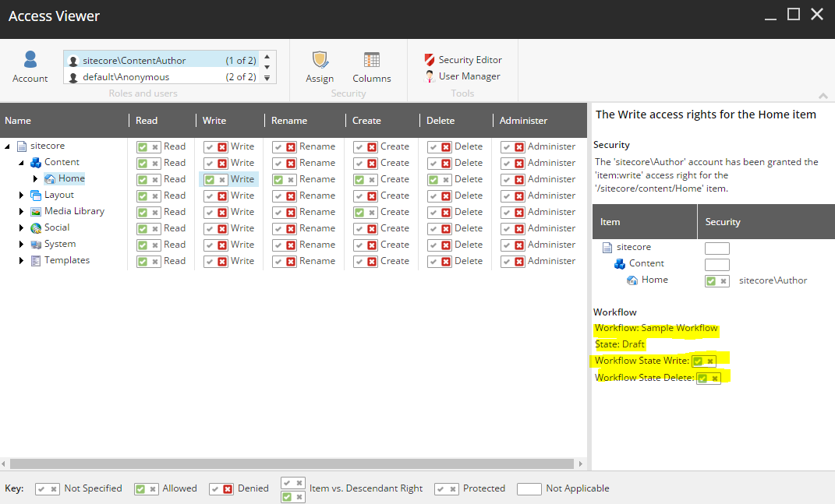Click the Delete column header
Viewport: 835px width, 504px height.
point(440,120)
